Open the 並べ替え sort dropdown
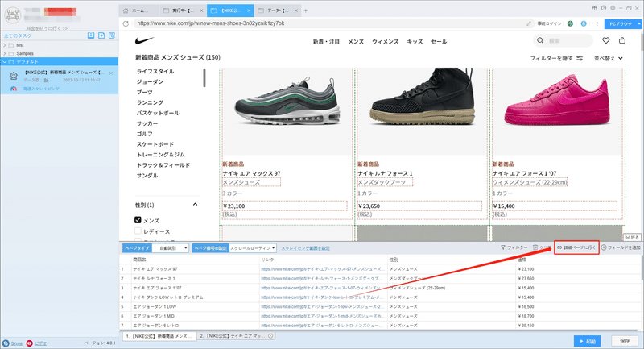 click(609, 58)
